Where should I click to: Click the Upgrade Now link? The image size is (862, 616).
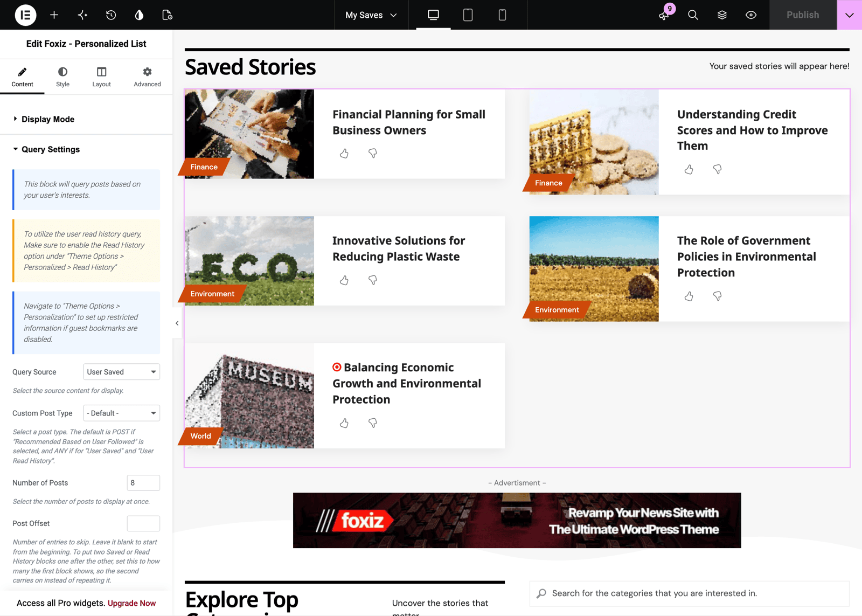[x=131, y=603]
